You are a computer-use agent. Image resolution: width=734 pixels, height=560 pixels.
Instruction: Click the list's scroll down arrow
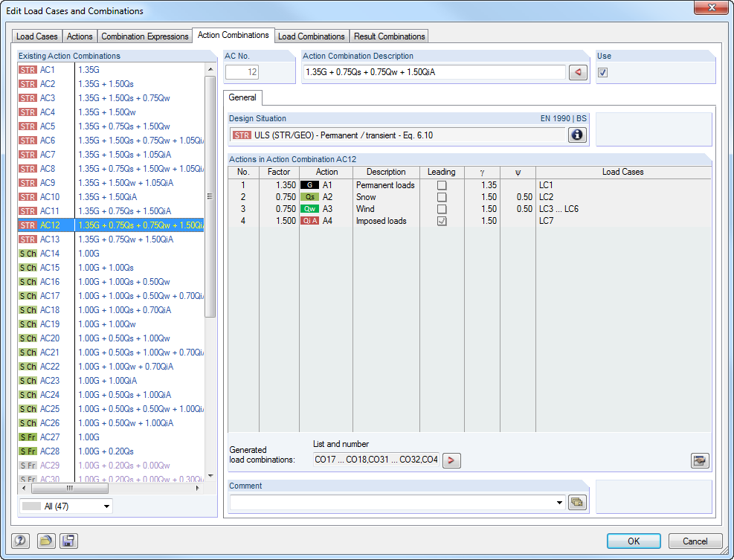click(210, 476)
